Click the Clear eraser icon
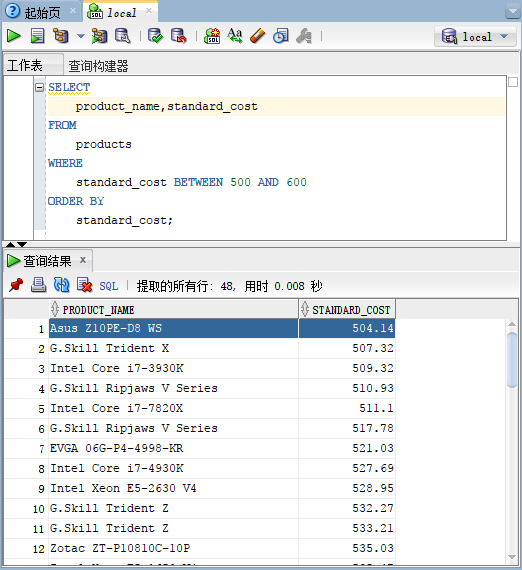522x570 pixels. (258, 36)
